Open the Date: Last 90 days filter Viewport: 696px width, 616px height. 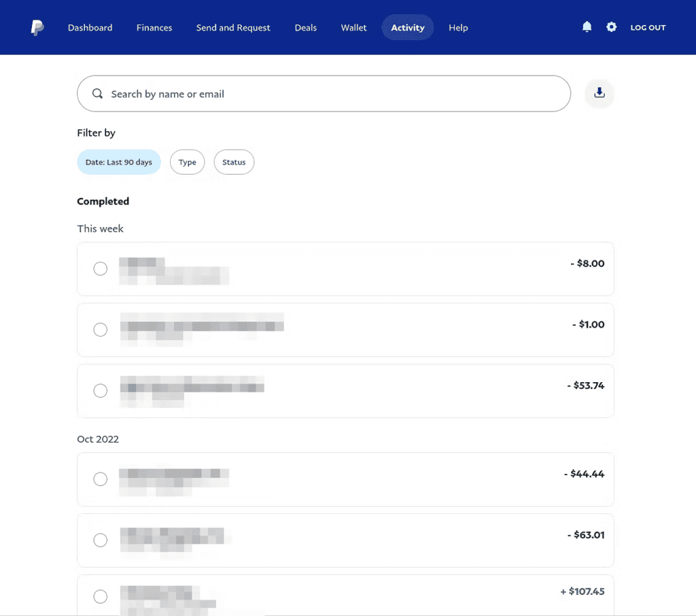tap(119, 162)
